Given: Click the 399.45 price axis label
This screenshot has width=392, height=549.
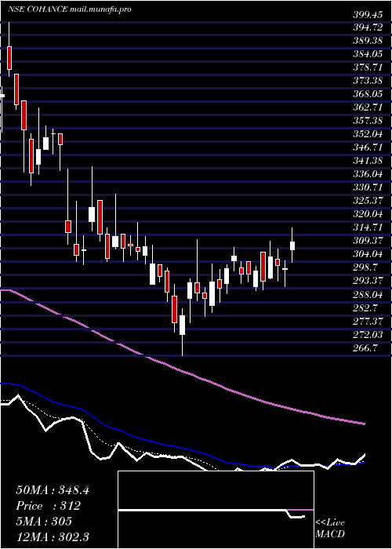Looking at the screenshot, I should (367, 15).
